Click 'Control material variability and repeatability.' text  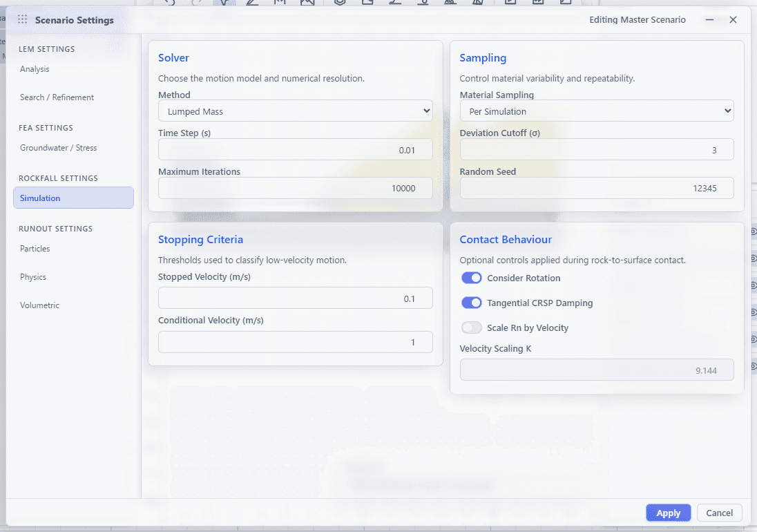click(547, 78)
